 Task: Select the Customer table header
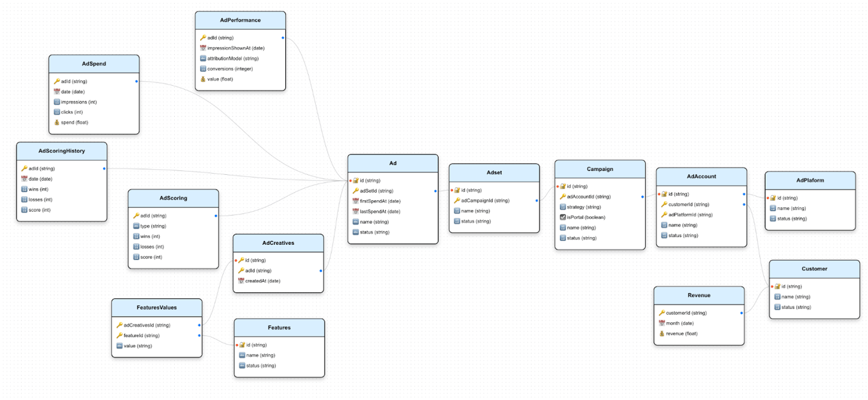(x=815, y=268)
